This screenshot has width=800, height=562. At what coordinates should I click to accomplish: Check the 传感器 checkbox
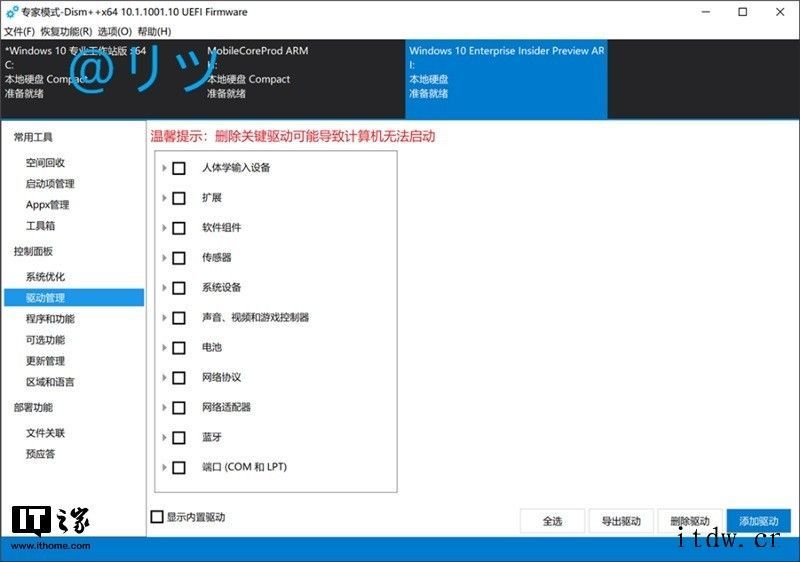tap(179, 258)
